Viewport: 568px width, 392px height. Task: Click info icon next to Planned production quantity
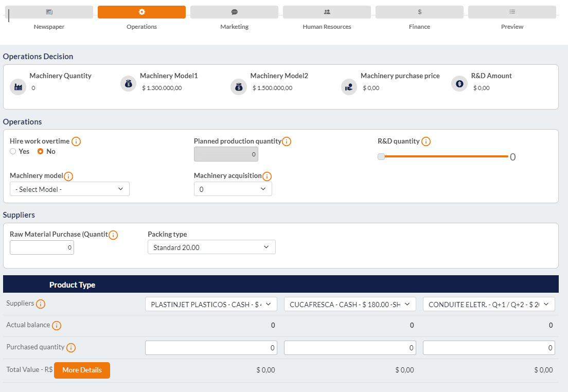(287, 141)
